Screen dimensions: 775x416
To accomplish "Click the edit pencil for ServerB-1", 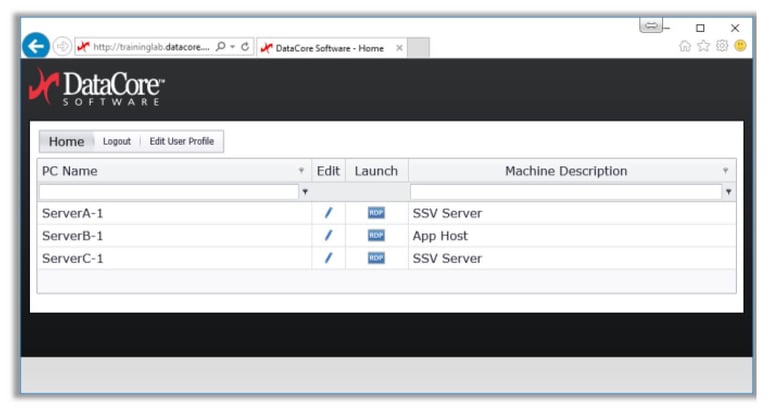I will coord(328,236).
